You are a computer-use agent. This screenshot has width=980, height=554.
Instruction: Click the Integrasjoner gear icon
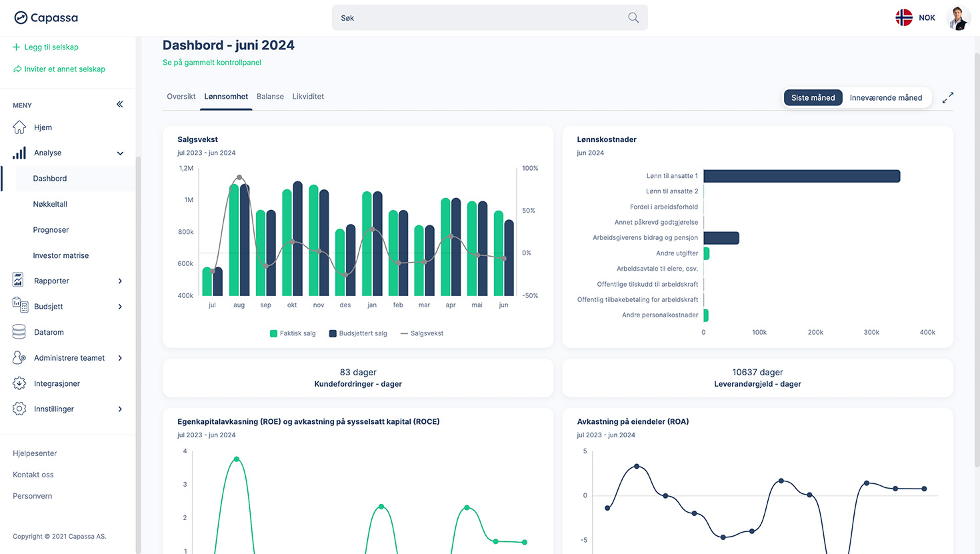click(x=19, y=383)
